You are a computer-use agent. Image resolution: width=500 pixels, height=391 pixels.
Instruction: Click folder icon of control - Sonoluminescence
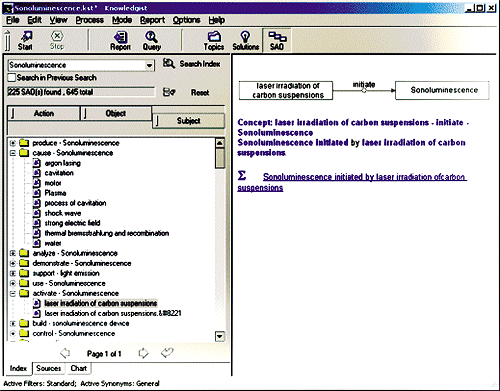coord(24,333)
